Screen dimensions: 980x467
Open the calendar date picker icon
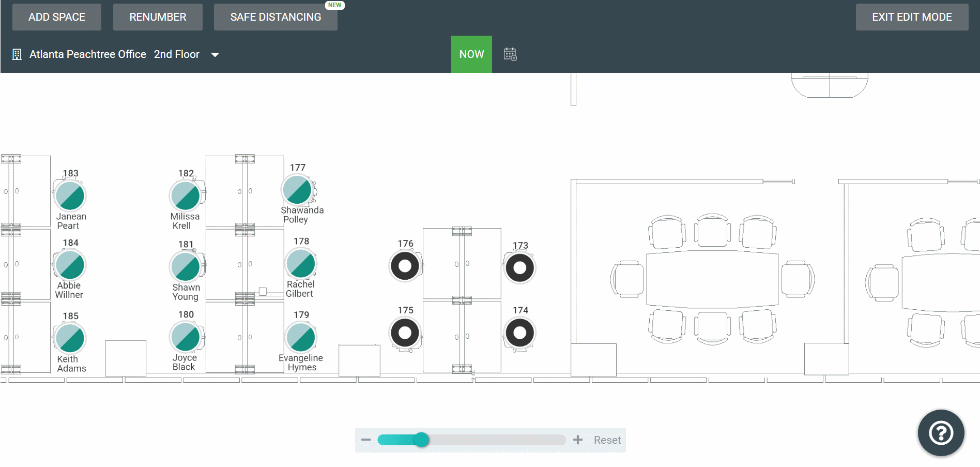(x=510, y=54)
